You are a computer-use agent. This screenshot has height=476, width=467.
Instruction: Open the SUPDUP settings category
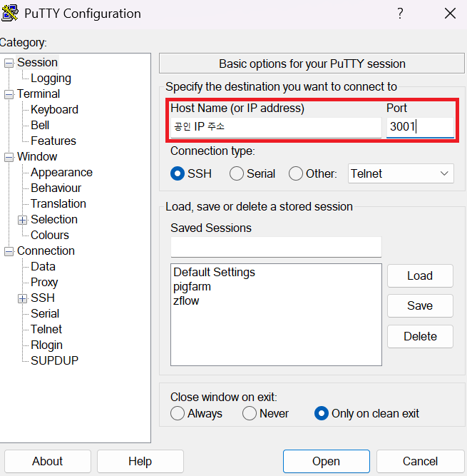[55, 360]
